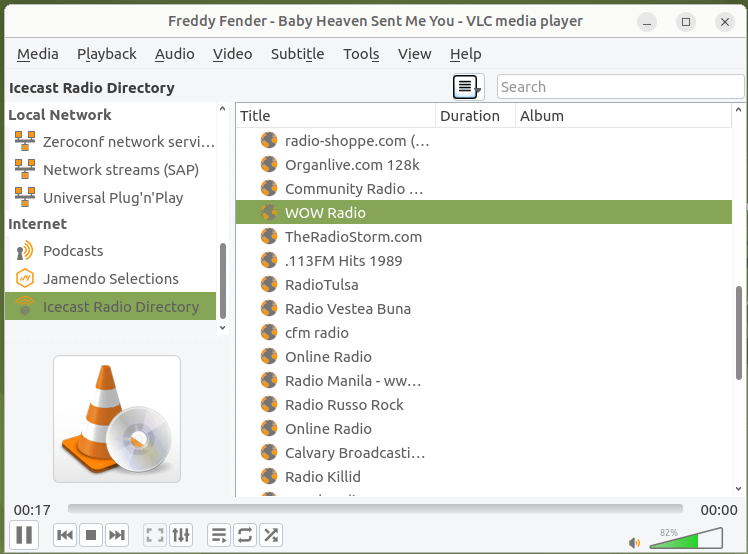Select Universal Plug'n'Play source

(113, 198)
